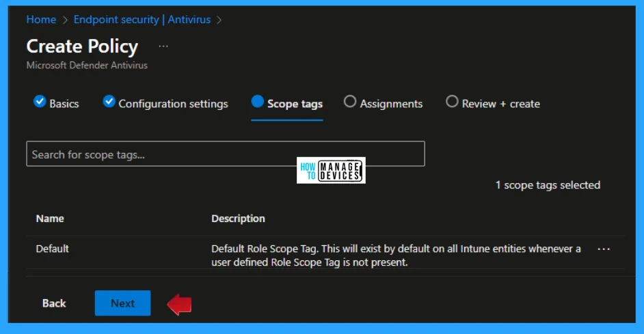Click the Default Role Scope Tag description

[396, 255]
